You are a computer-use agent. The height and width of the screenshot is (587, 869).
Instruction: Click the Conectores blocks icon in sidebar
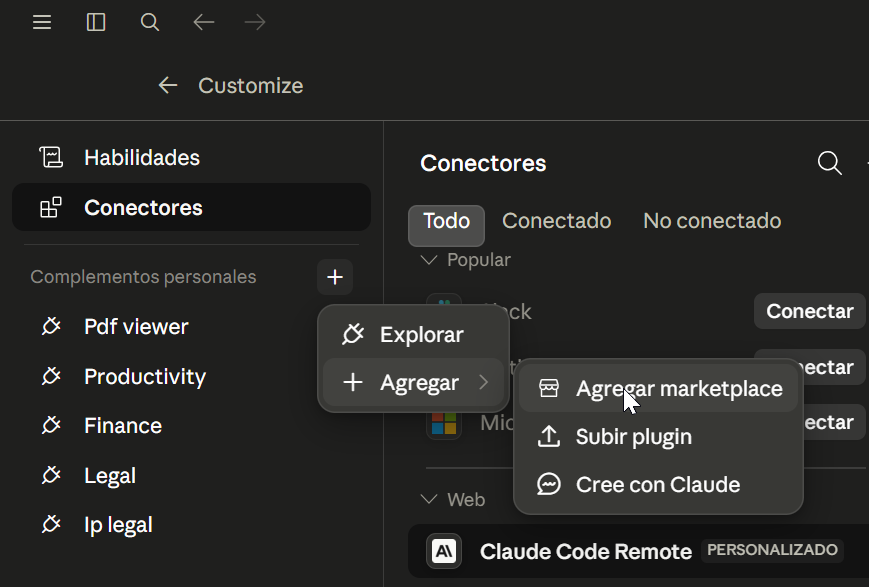click(51, 207)
